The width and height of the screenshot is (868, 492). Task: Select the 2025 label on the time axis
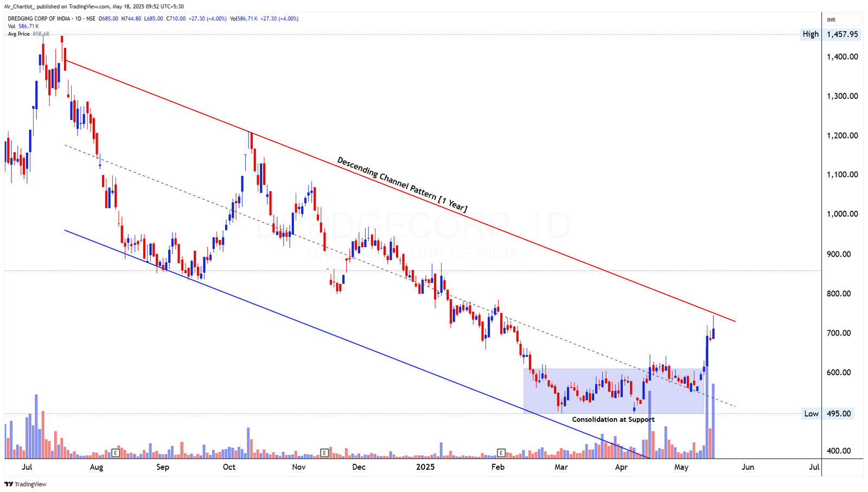[x=425, y=466]
